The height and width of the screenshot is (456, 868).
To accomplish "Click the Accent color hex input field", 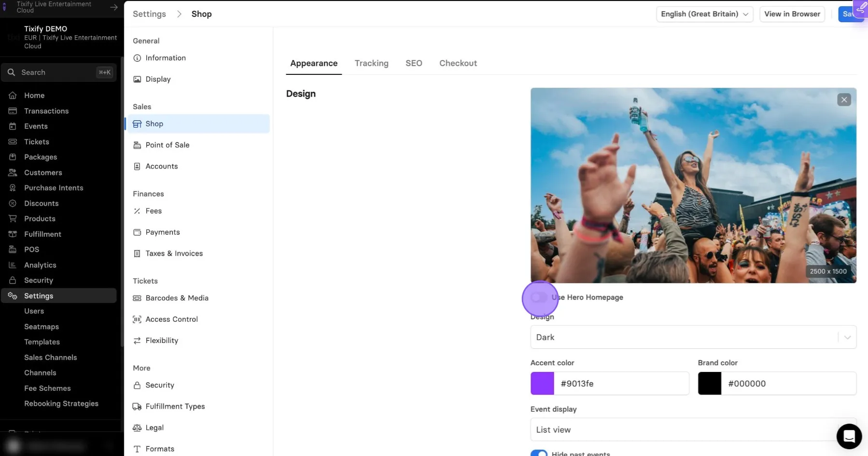I will (621, 384).
